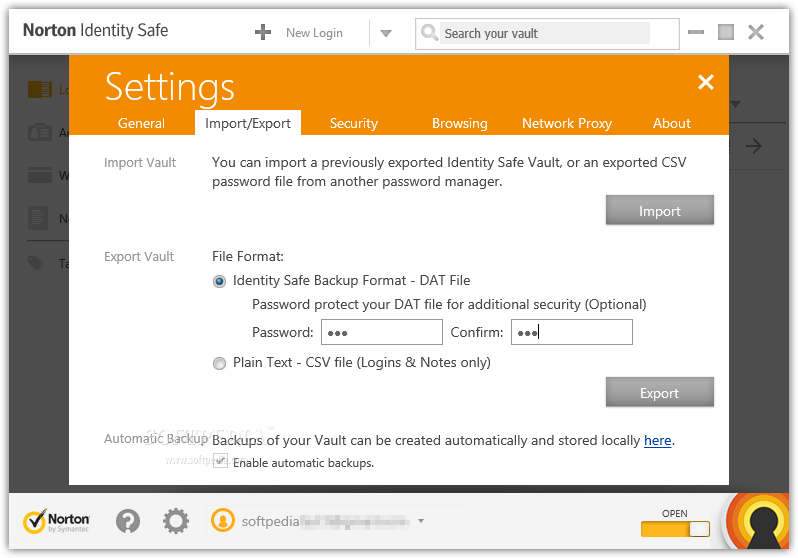Image resolution: width=798 pixels, height=558 pixels.
Task: Open the Network Proxy tab
Action: 567,123
